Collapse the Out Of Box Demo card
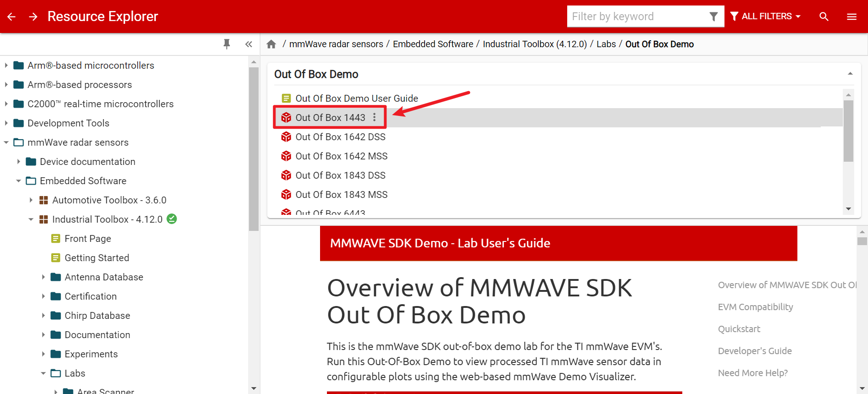Viewport: 868px width, 394px height. pyautogui.click(x=850, y=74)
